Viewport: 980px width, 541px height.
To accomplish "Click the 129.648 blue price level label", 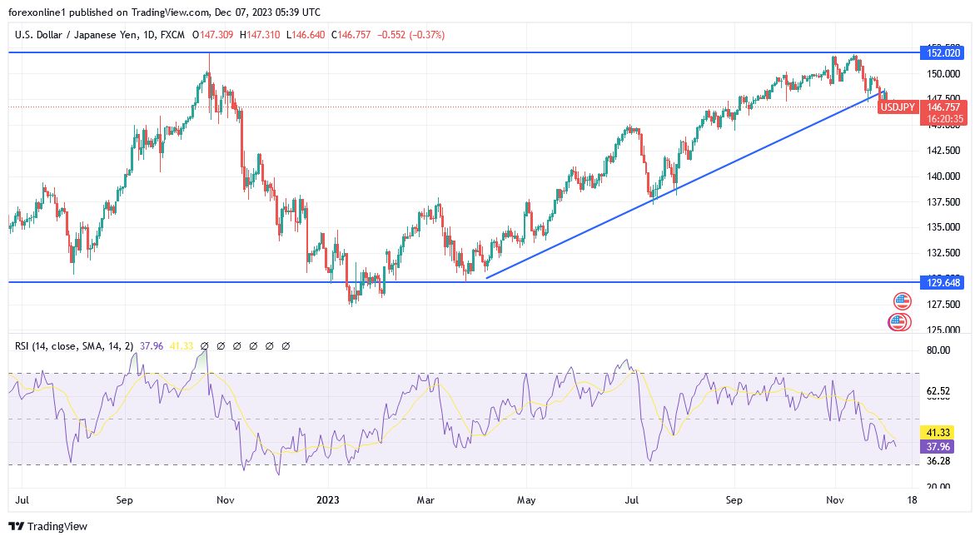I will [941, 283].
